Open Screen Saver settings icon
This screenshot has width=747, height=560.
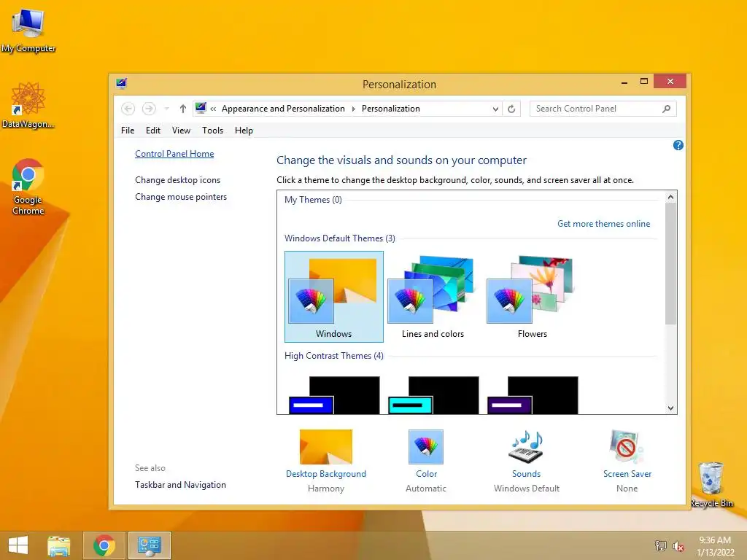pos(627,447)
